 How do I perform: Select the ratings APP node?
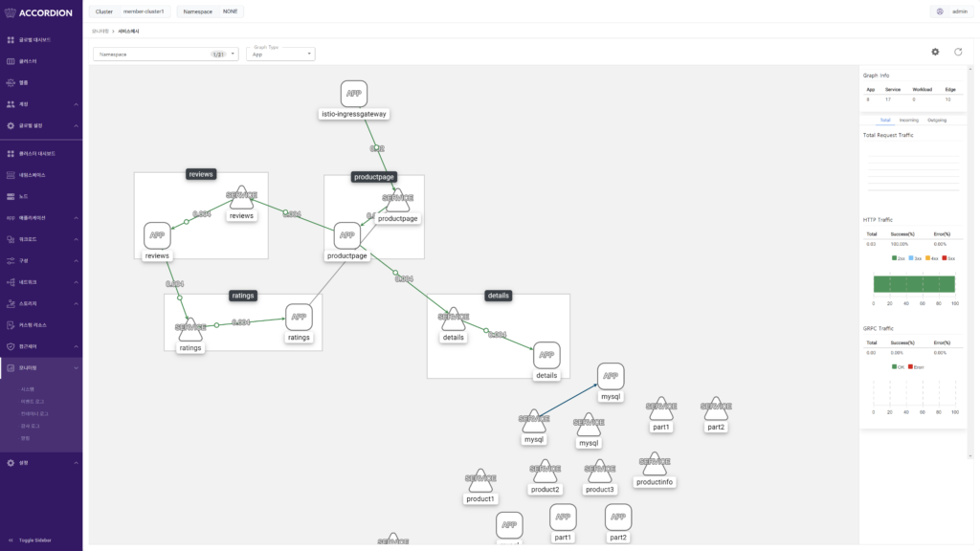[299, 318]
